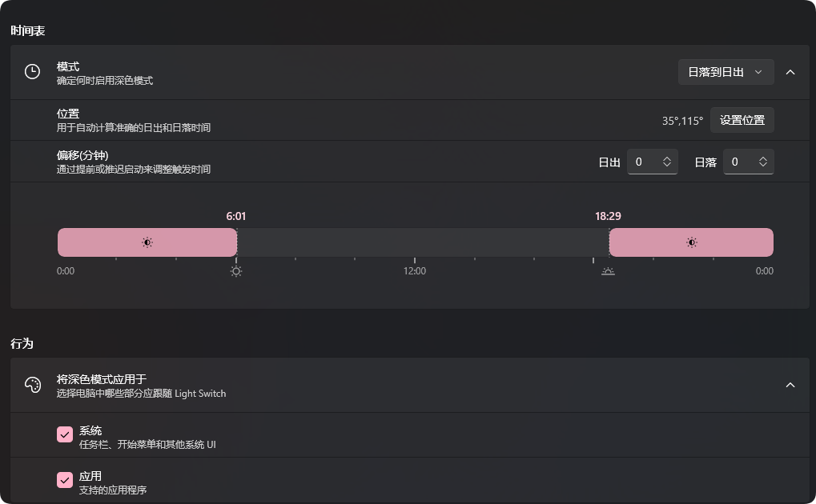
Task: Collapse the 模式 section chevron
Action: pyautogui.click(x=790, y=72)
